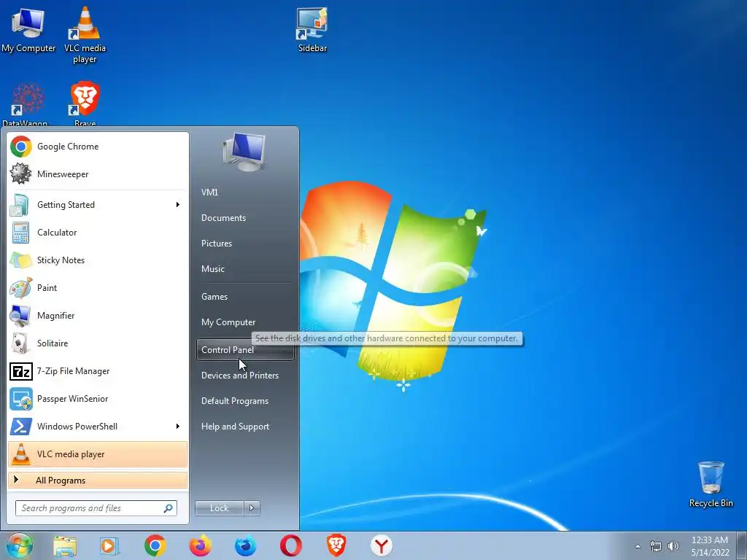Image resolution: width=747 pixels, height=560 pixels.
Task: Open Chrome from the taskbar
Action: point(155,545)
